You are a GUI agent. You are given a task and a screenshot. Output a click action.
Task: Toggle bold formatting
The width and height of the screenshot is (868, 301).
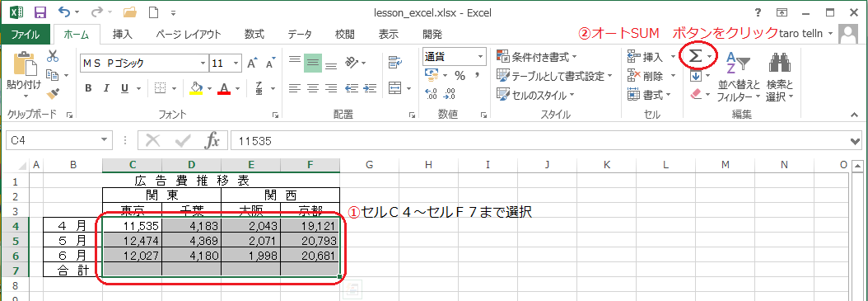click(88, 88)
